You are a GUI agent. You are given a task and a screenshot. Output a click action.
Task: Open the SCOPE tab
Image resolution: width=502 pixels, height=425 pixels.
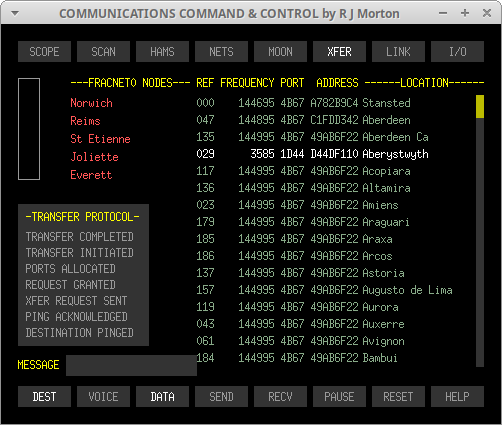tap(44, 52)
